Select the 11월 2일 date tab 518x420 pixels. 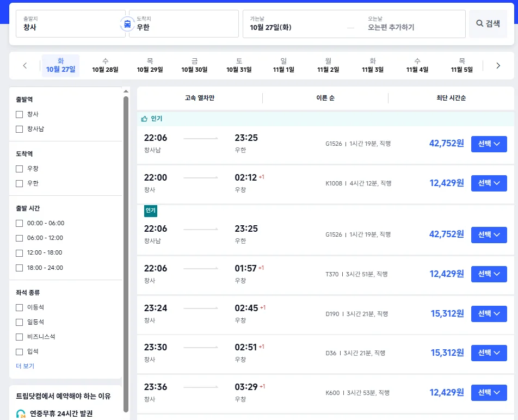[328, 65]
